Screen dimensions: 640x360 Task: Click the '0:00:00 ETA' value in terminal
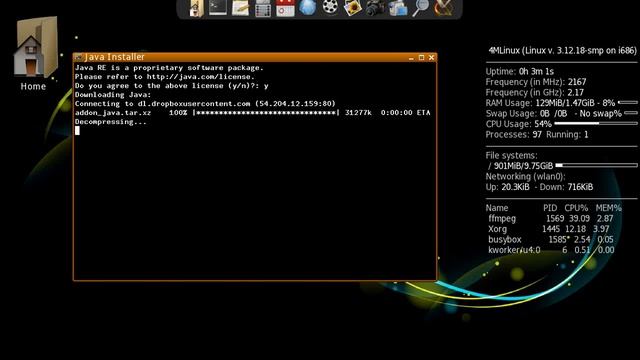[x=405, y=113]
